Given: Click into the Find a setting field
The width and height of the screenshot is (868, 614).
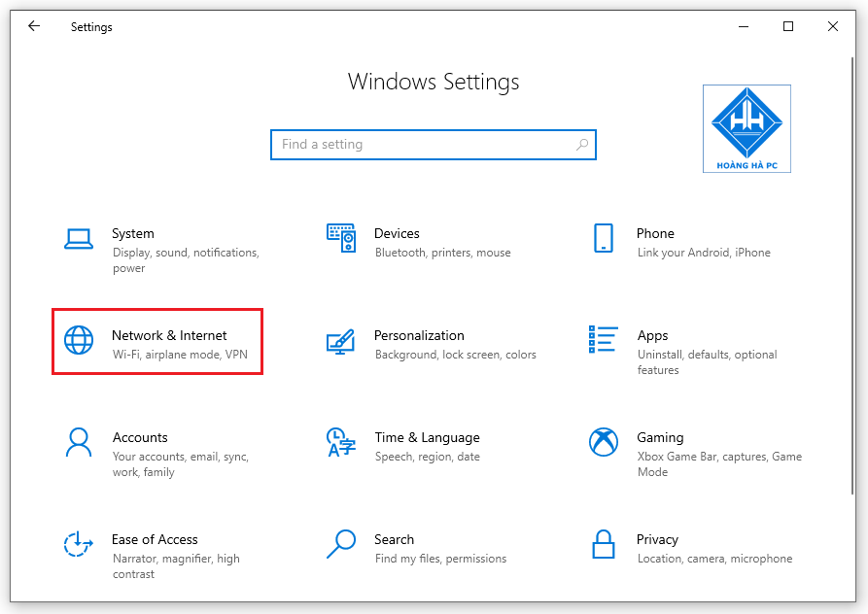Looking at the screenshot, I should pos(433,145).
